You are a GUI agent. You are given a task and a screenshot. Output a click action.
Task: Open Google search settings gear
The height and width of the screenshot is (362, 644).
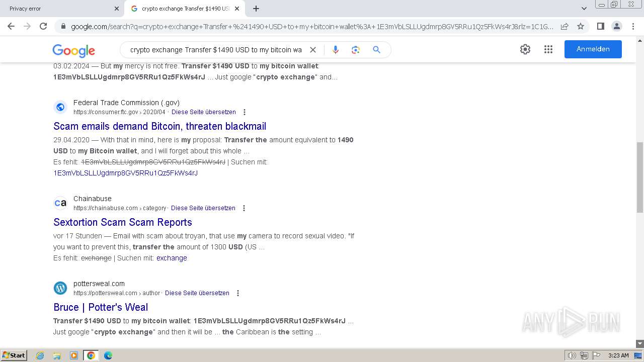coord(525,49)
